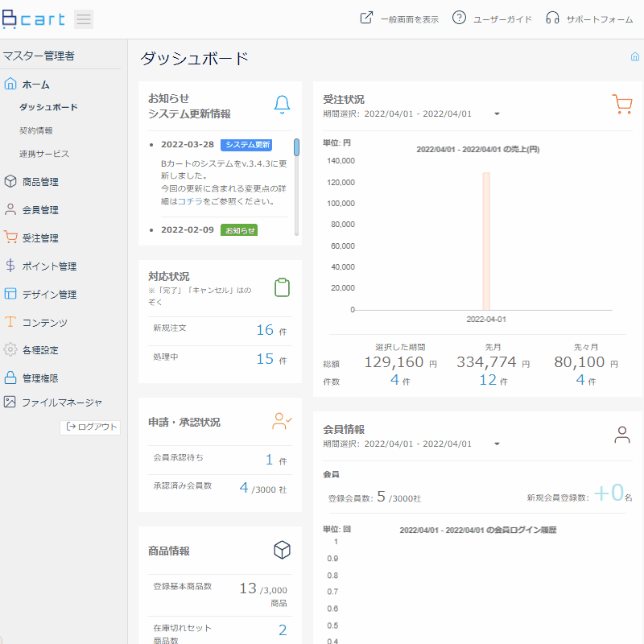Open 各種設定 in the sidebar
The width and height of the screenshot is (644, 644).
point(40,350)
